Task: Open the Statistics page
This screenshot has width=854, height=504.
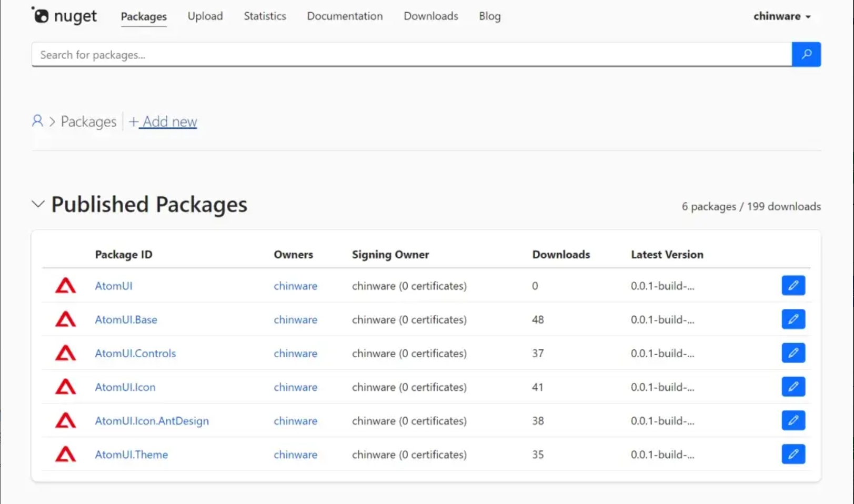Action: [x=265, y=16]
